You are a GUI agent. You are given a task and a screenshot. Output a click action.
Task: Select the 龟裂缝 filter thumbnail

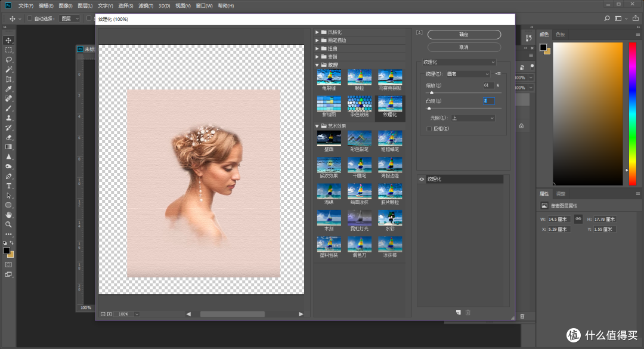click(329, 76)
